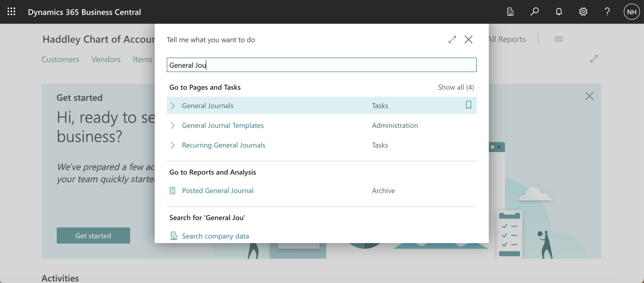This screenshot has height=283, width=644.
Task: Open the notifications bell
Action: [x=559, y=12]
